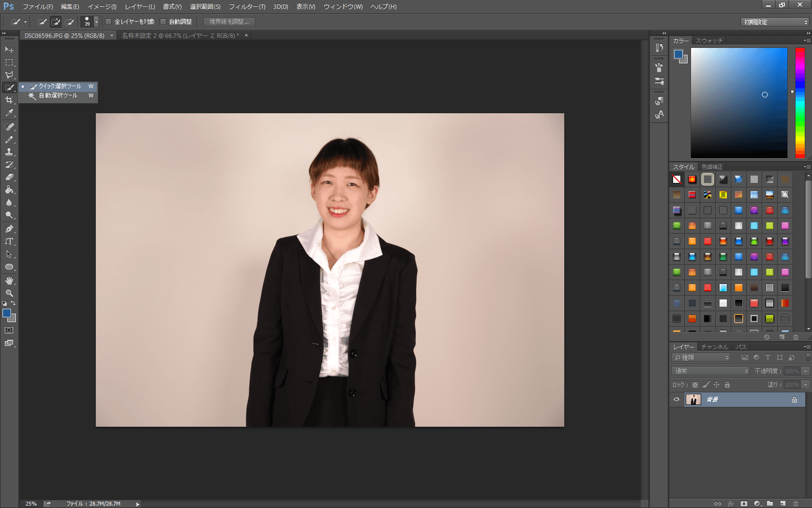Viewport: 812px width, 508px height.
Task: Open the 不透明度 opacity dropdown arrow
Action: (805, 371)
